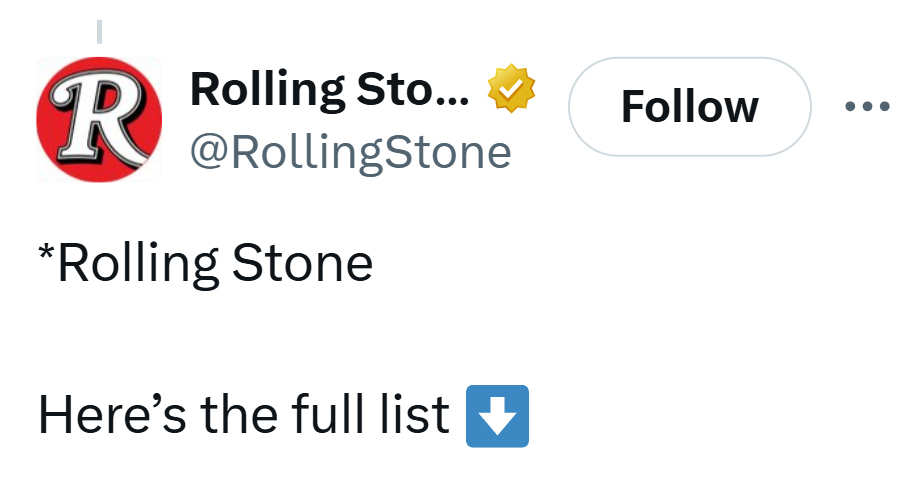Open the three-dot more options menu

tap(866, 107)
